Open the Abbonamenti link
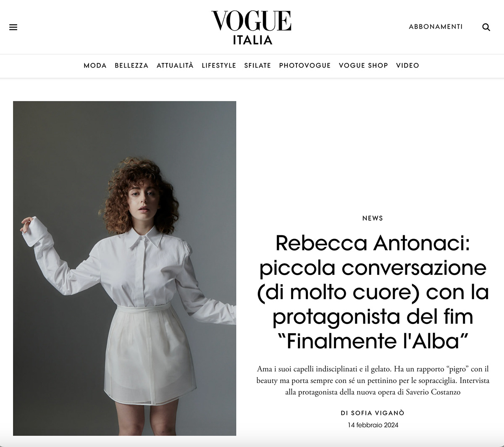 pyautogui.click(x=436, y=27)
